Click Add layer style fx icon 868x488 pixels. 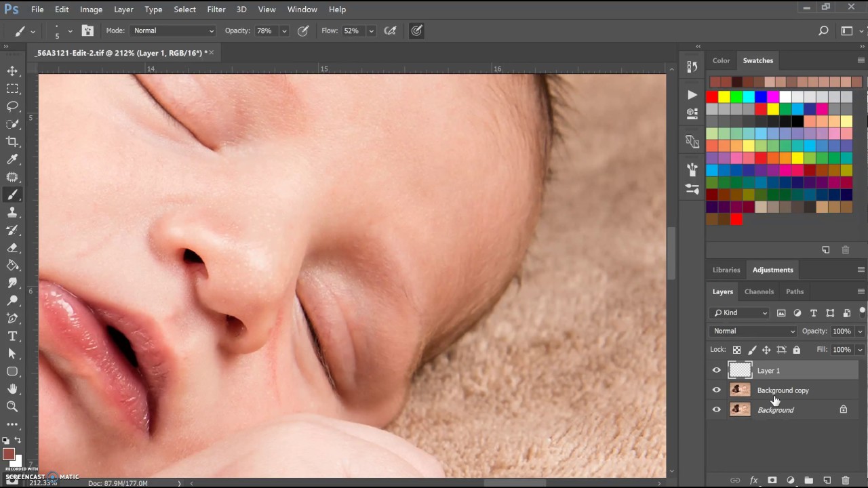[753, 481]
